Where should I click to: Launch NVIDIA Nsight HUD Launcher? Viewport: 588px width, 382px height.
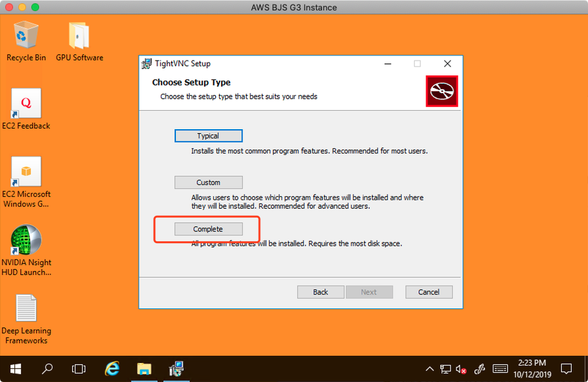26,242
